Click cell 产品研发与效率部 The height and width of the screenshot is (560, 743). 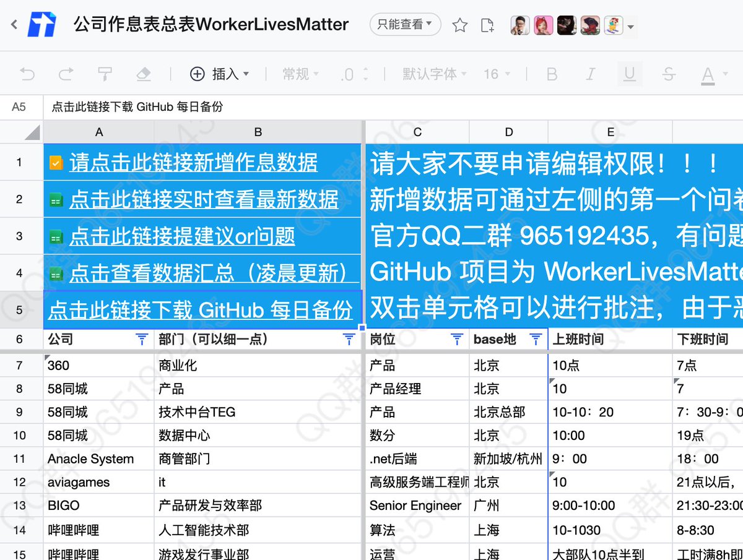tap(258, 506)
